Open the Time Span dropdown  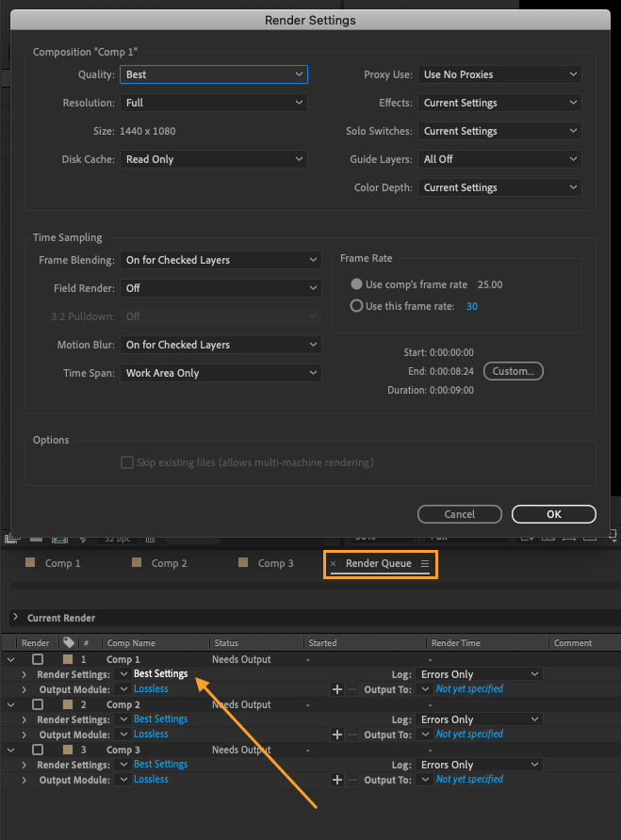coord(221,373)
